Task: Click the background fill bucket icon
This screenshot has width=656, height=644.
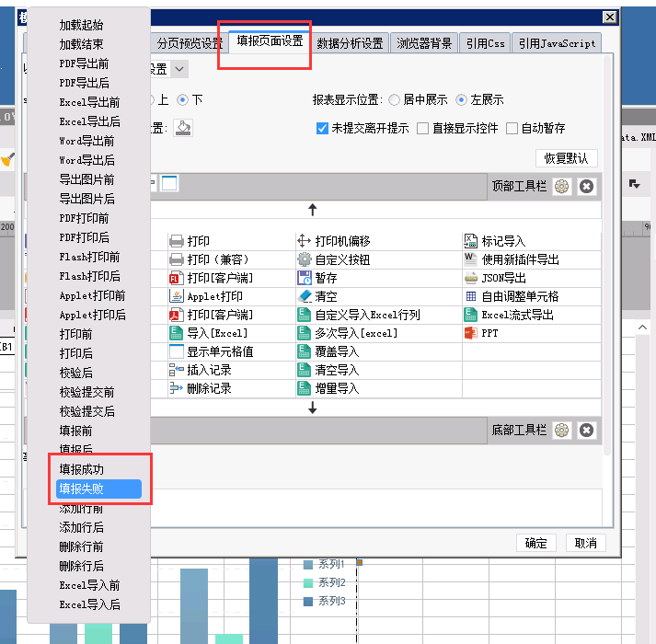Action: point(183,128)
